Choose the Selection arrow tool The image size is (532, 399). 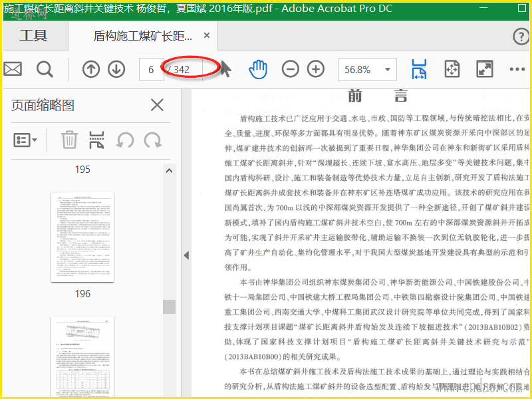(x=226, y=69)
